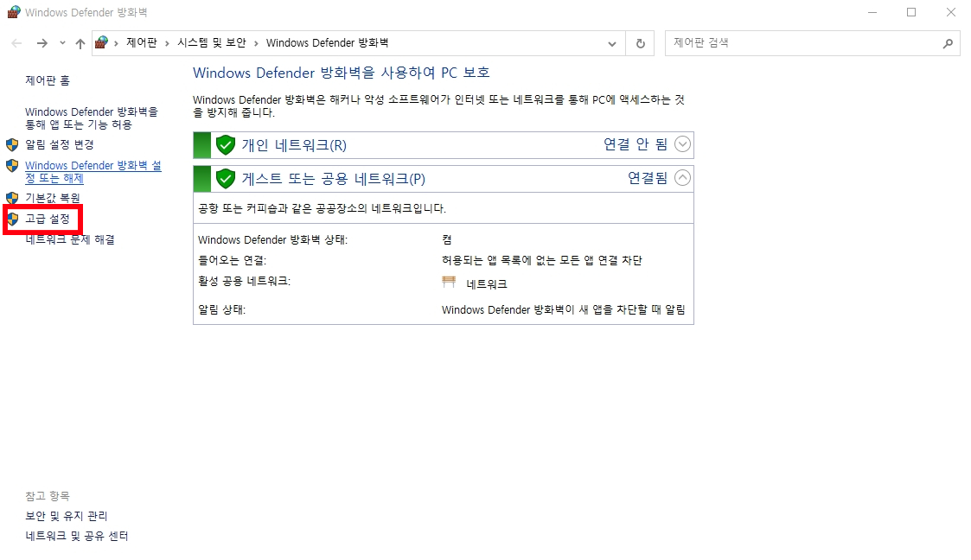Open recent locations dropdown arrow
Screen dimensions: 971x560
pyautogui.click(x=62, y=42)
